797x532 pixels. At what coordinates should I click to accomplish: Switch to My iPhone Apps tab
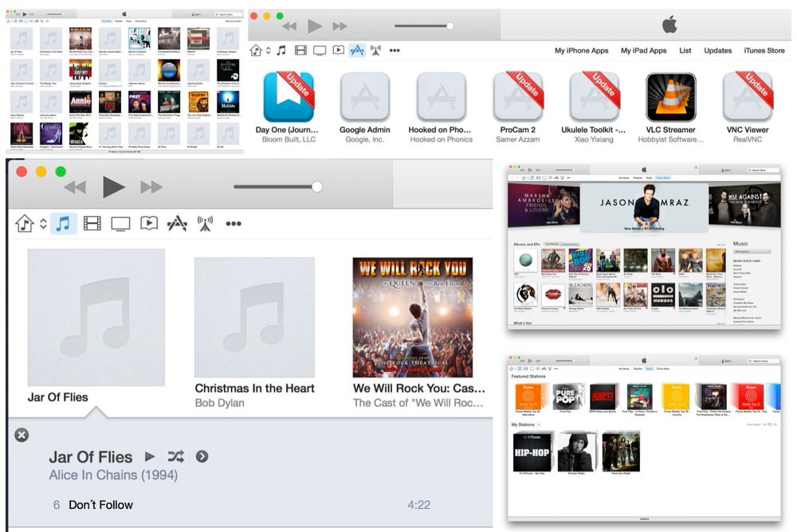point(582,50)
